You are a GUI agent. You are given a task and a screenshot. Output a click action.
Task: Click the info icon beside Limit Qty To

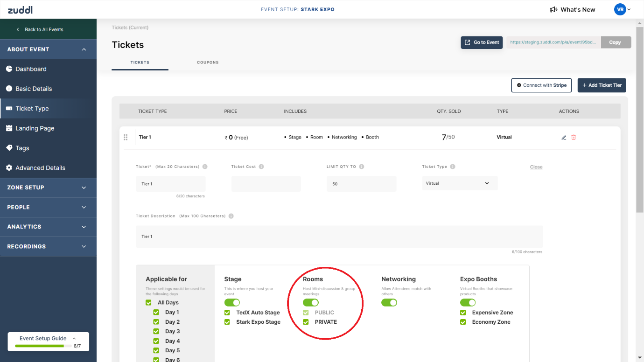pos(362,167)
